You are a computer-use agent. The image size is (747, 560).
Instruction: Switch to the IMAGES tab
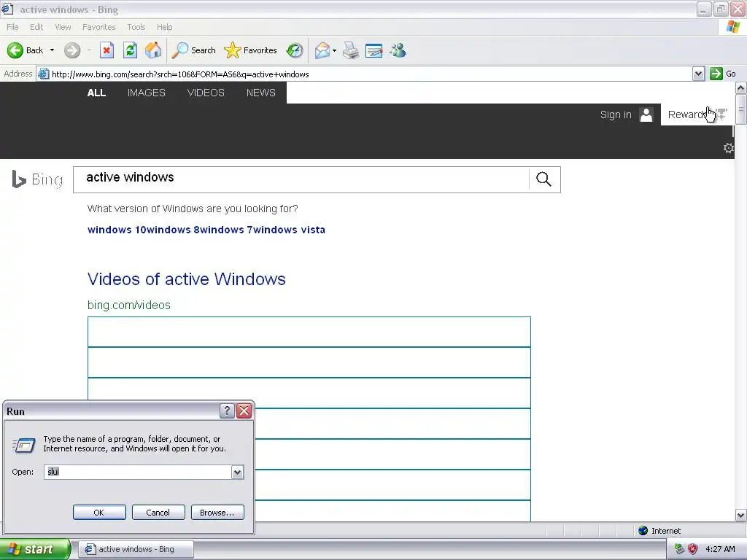tap(146, 93)
